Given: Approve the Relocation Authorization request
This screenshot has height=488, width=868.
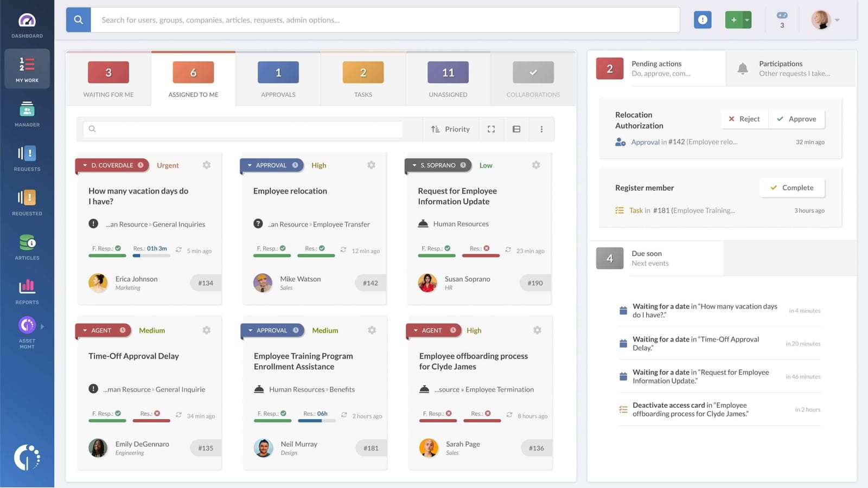Looking at the screenshot, I should [796, 119].
